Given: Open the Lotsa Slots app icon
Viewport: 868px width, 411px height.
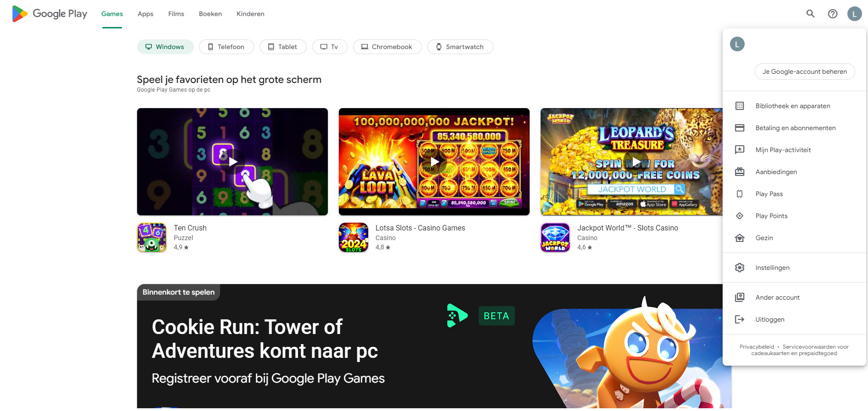Looking at the screenshot, I should 354,237.
